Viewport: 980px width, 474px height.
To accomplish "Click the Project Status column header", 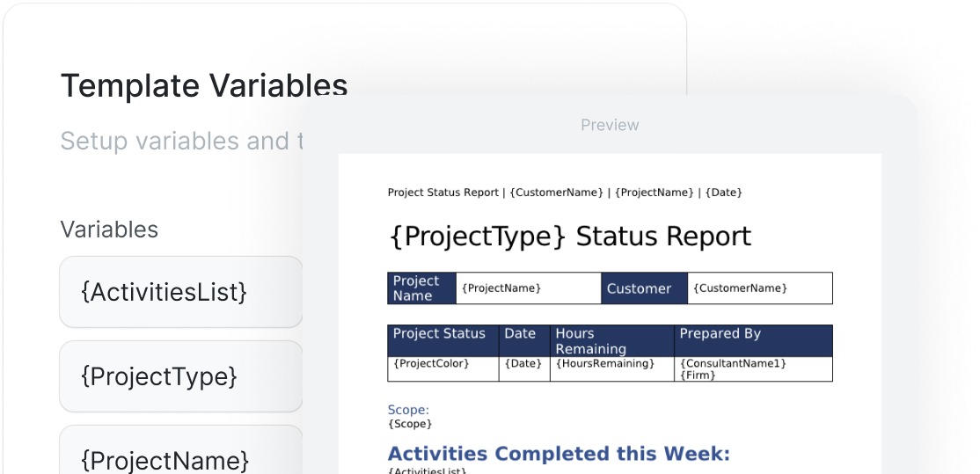I will click(x=443, y=341).
